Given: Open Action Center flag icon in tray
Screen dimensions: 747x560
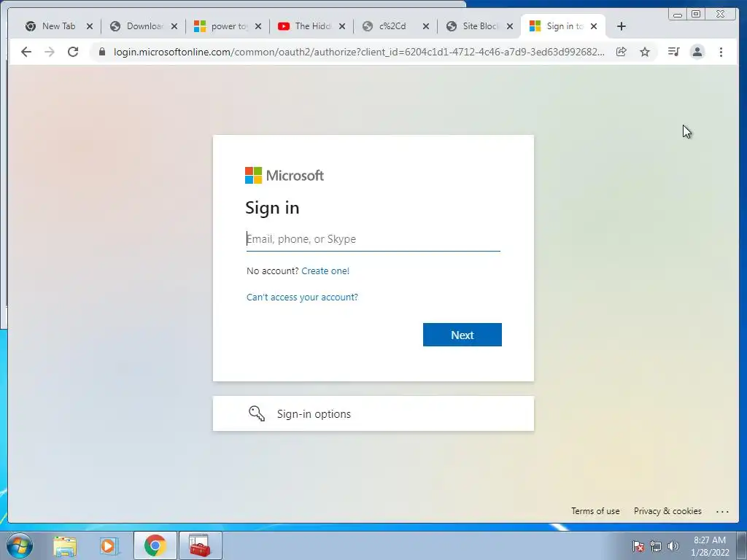Looking at the screenshot, I should (638, 546).
